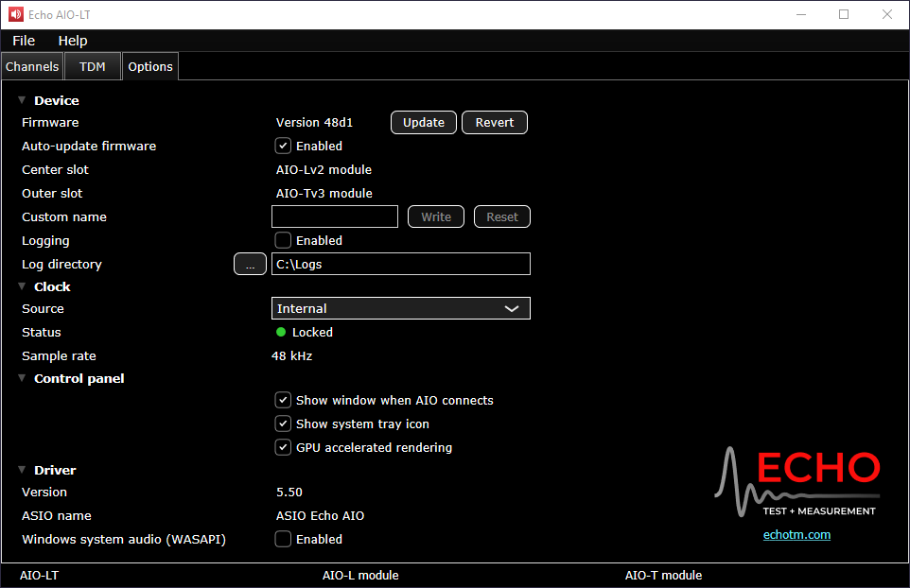This screenshot has height=588, width=910.
Task: Collapse the Device section triangle
Action: tap(22, 100)
